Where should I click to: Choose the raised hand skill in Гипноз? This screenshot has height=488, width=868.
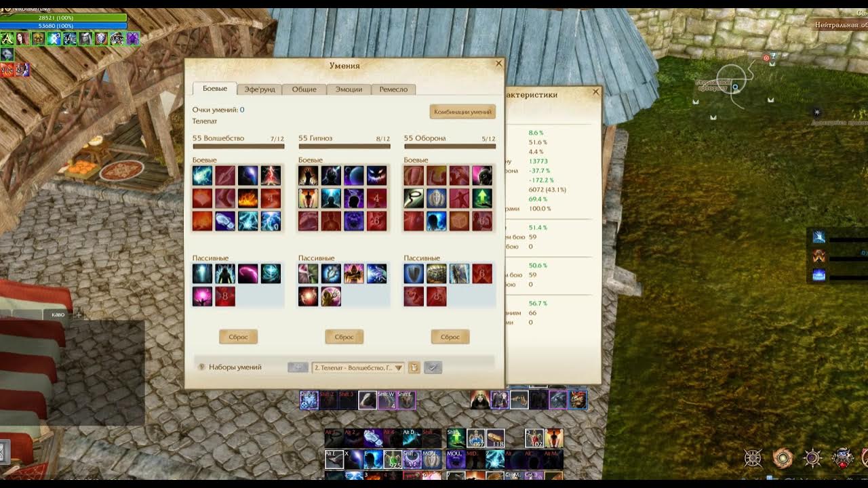point(308,176)
